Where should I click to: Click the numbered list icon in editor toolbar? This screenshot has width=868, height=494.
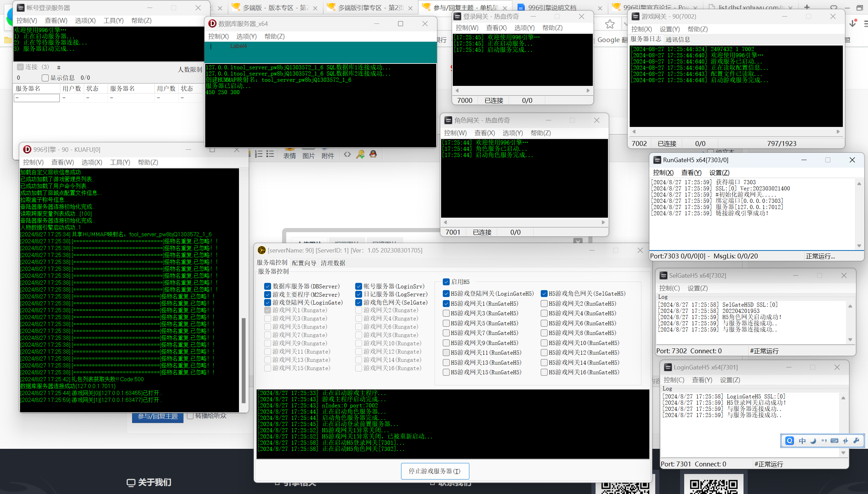[x=259, y=154]
